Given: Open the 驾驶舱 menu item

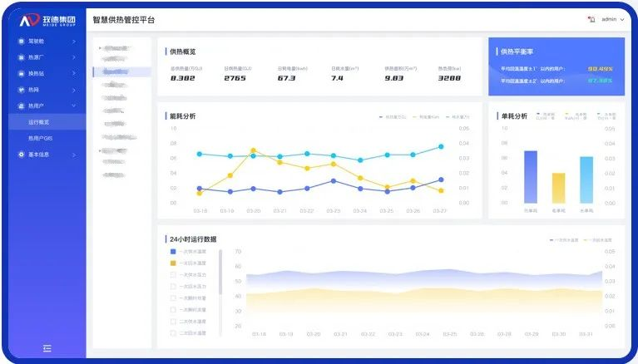Looking at the screenshot, I should 47,41.
